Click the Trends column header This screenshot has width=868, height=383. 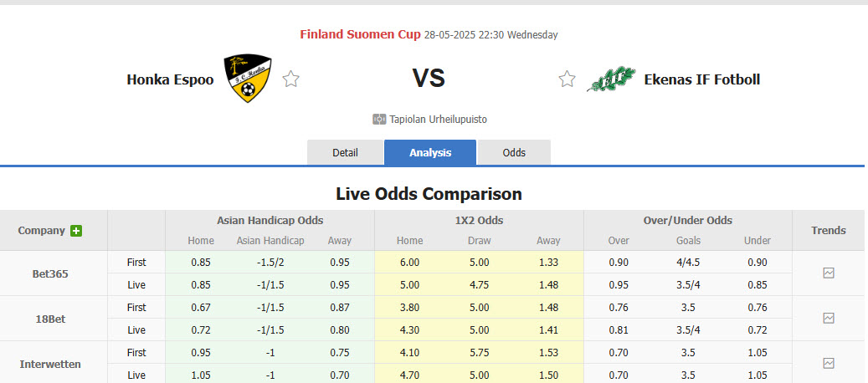(829, 230)
